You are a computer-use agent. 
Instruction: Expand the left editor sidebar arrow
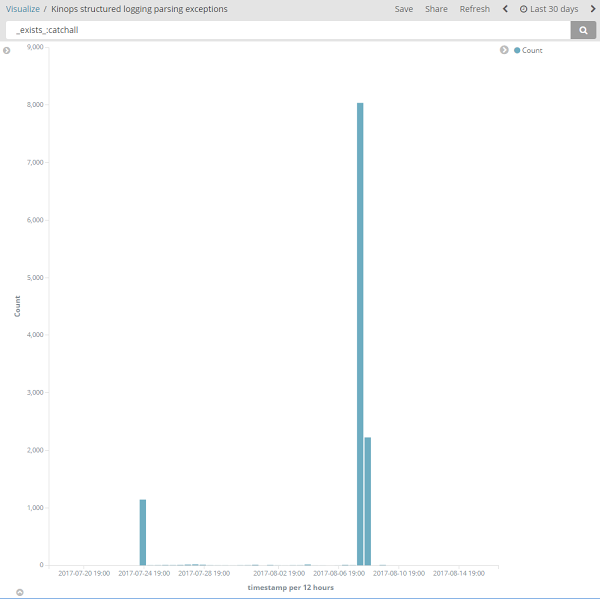click(x=7, y=50)
